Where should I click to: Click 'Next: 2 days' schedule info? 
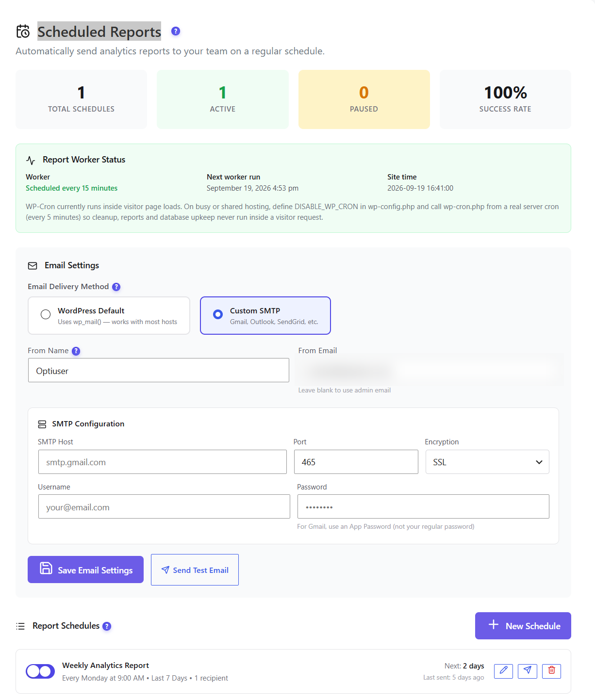click(x=464, y=666)
